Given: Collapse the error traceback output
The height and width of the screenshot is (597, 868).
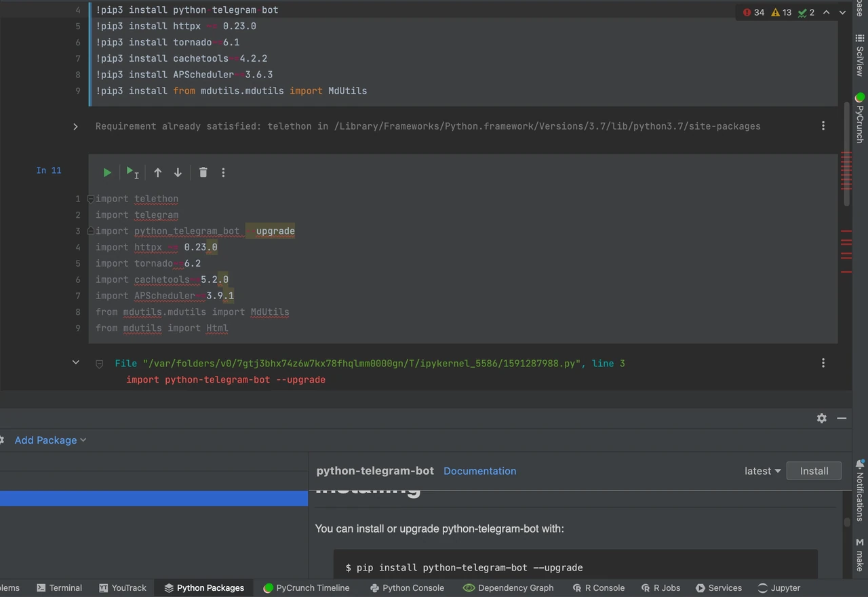Looking at the screenshot, I should coord(75,363).
